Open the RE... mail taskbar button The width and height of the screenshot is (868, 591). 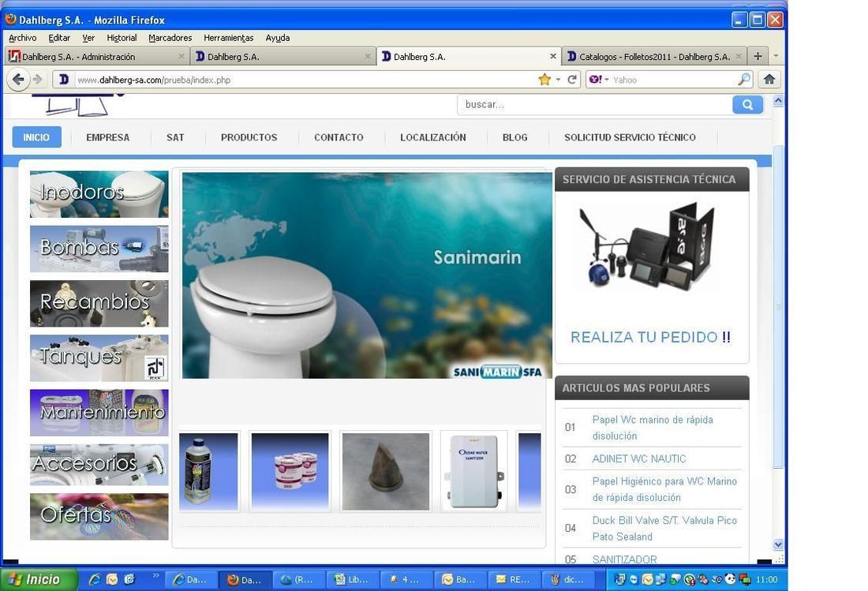point(513,579)
